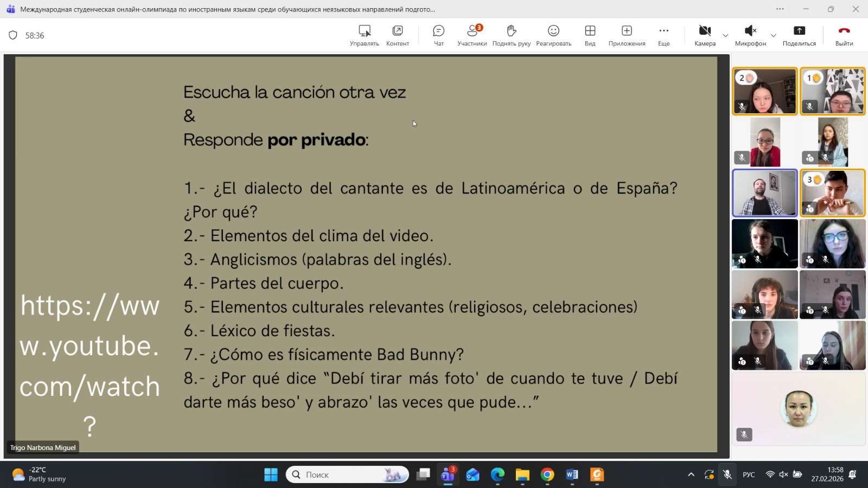Open the Реагировать reactions menu
Screen dimensions: 868x488
pos(553,35)
